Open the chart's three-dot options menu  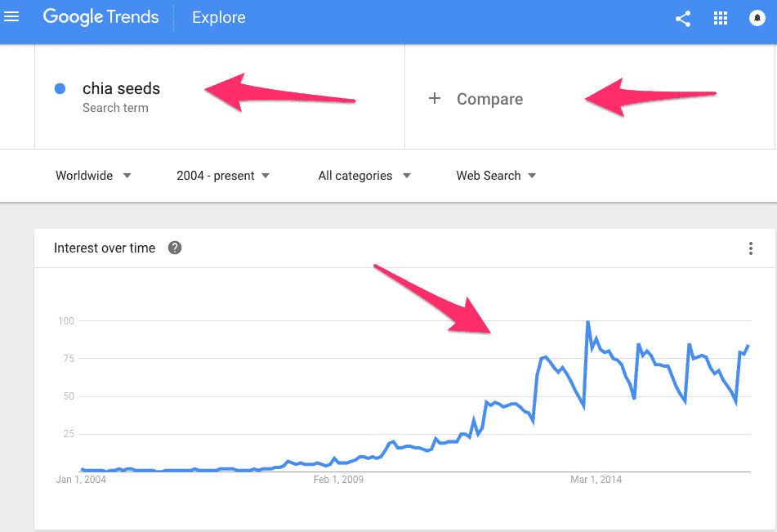point(751,248)
